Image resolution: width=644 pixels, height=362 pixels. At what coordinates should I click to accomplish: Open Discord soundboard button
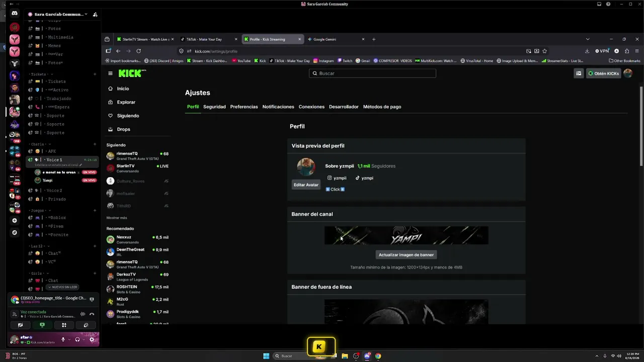pos(86,325)
